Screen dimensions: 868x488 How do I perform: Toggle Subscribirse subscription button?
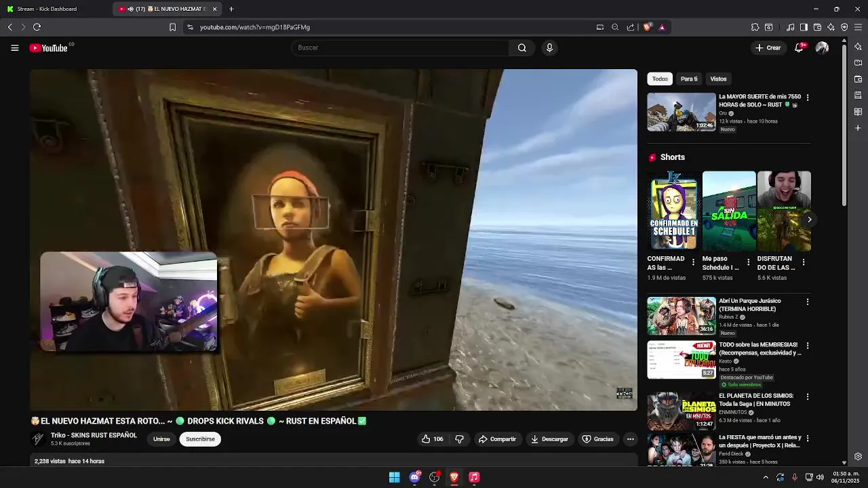[x=200, y=439]
